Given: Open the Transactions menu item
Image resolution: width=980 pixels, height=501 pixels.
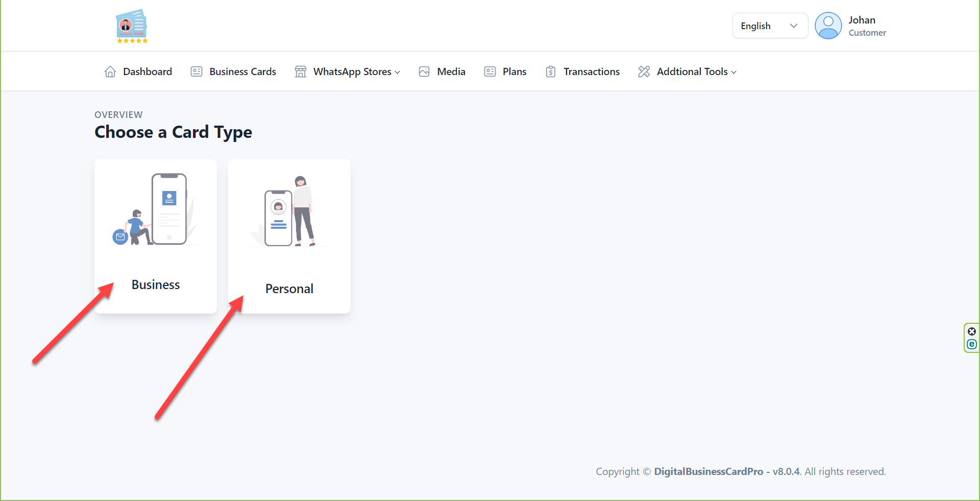Looking at the screenshot, I should [x=591, y=71].
